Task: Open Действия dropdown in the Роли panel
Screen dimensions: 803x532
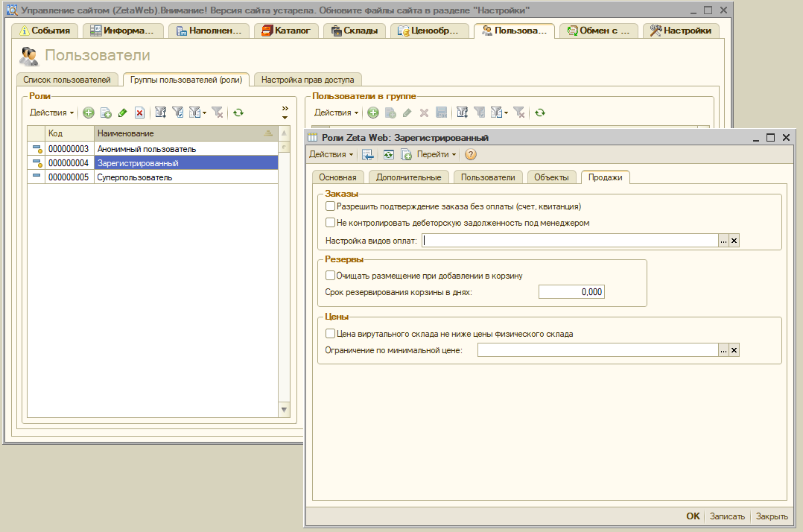Action: pos(51,113)
